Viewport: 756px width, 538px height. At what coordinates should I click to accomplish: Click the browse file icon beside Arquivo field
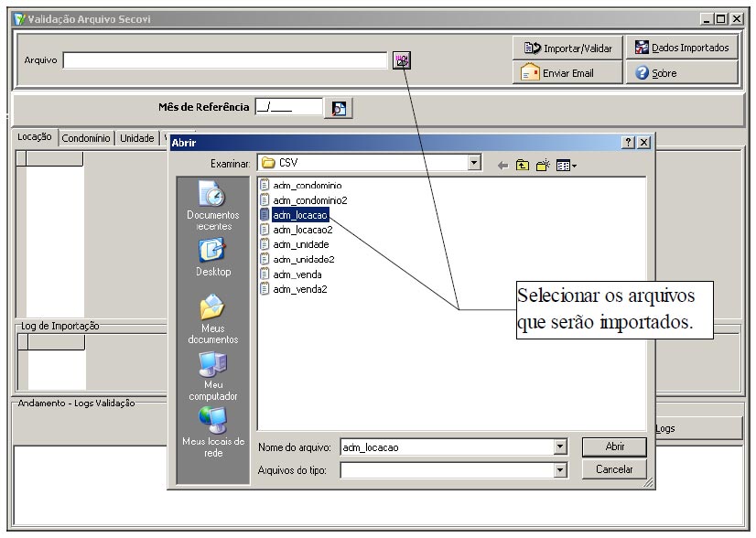(402, 60)
